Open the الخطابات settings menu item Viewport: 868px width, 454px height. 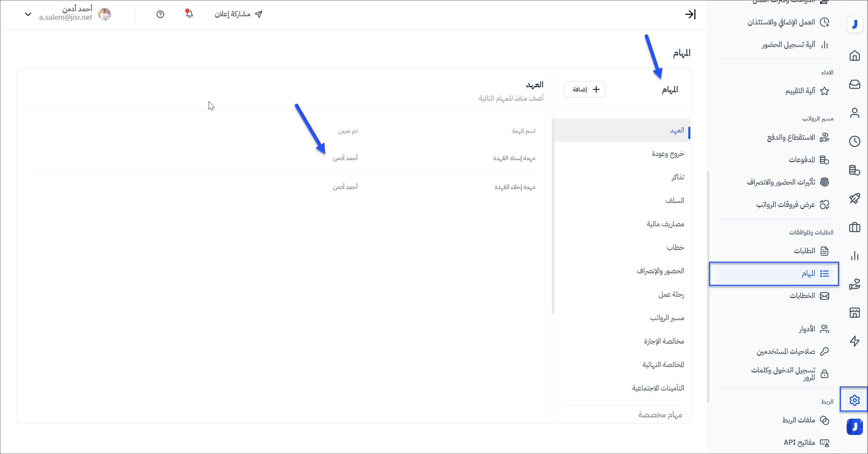pos(802,296)
